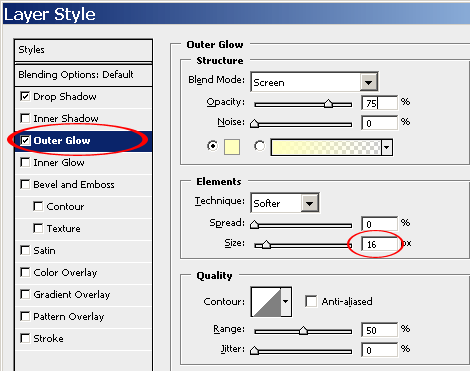
Task: Enable the Inner Glow checkbox
Action: point(25,162)
